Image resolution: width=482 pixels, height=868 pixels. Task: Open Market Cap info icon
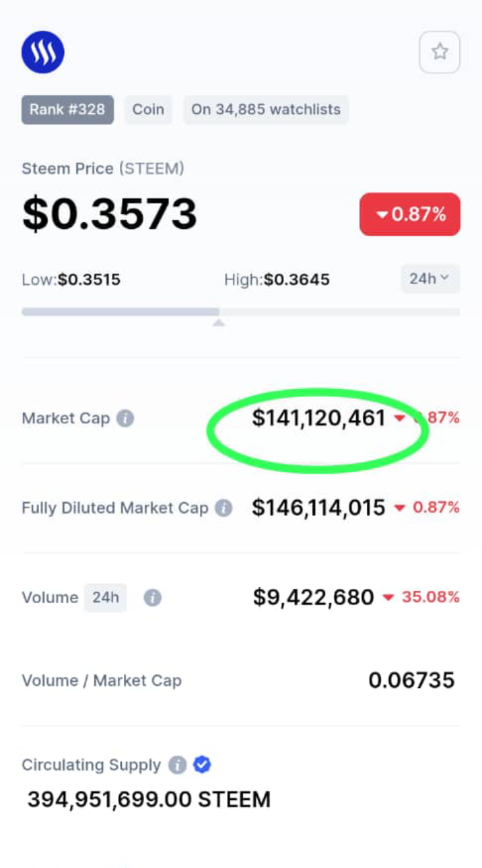tap(125, 418)
